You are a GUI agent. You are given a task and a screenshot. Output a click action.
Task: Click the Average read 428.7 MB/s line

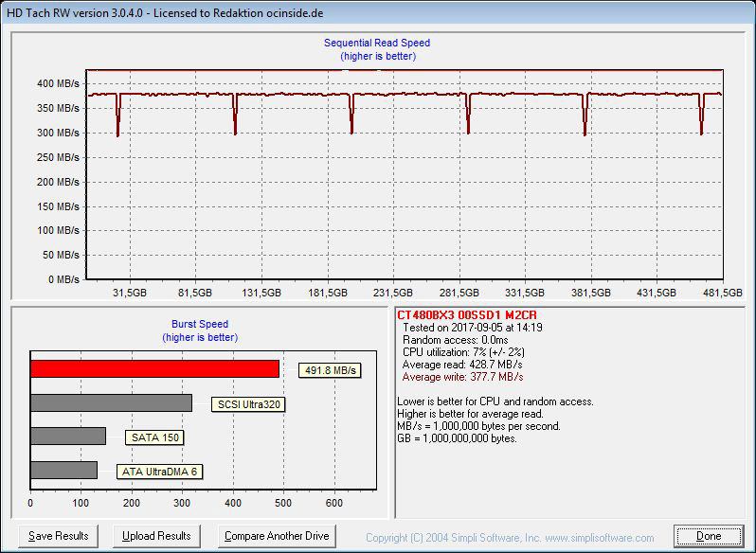462,364
